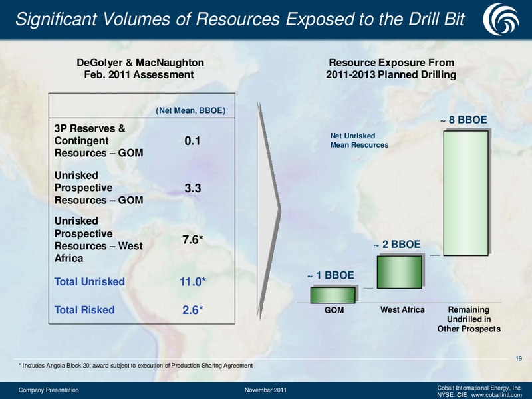The width and height of the screenshot is (532, 399).
Task: Click the value 11.0*
Action: [192, 281]
